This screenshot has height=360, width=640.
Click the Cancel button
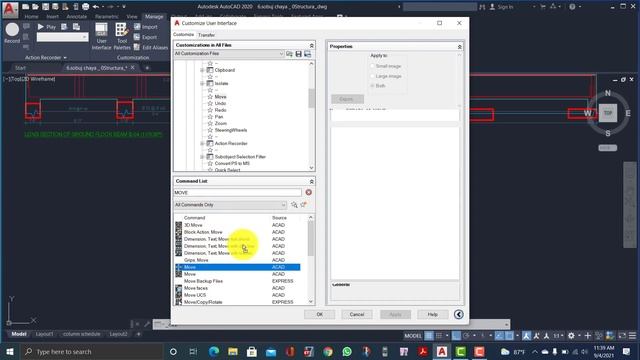pos(357,314)
